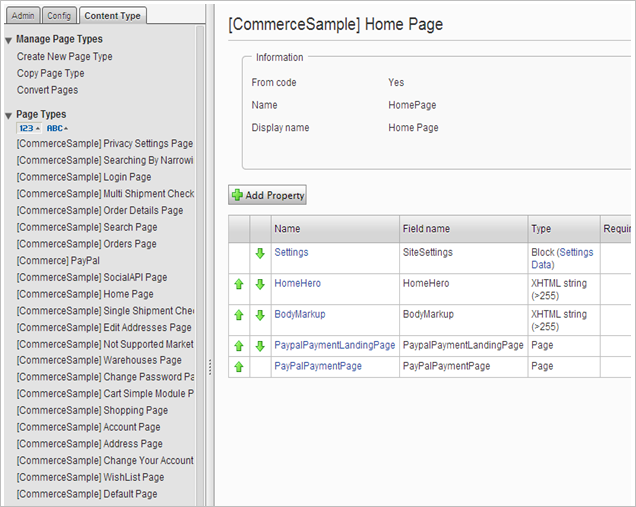Switch to the Admin tab
The width and height of the screenshot is (636, 507).
(22, 16)
